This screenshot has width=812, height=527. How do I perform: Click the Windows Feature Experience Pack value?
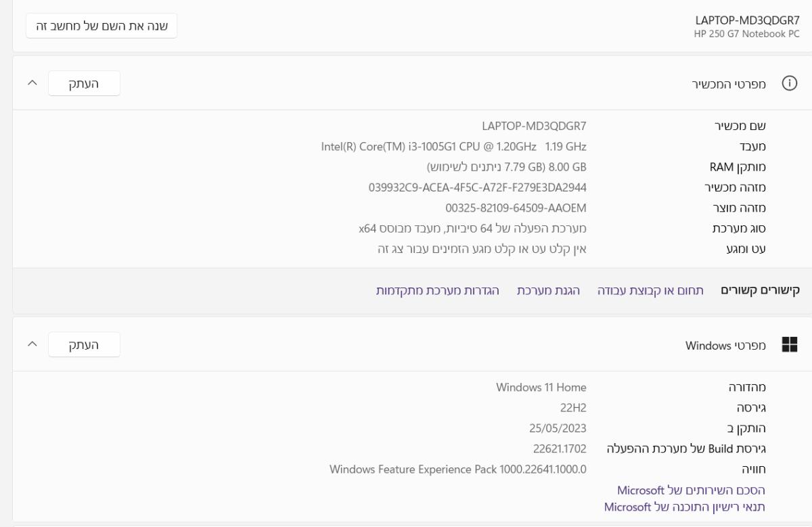tap(457, 469)
